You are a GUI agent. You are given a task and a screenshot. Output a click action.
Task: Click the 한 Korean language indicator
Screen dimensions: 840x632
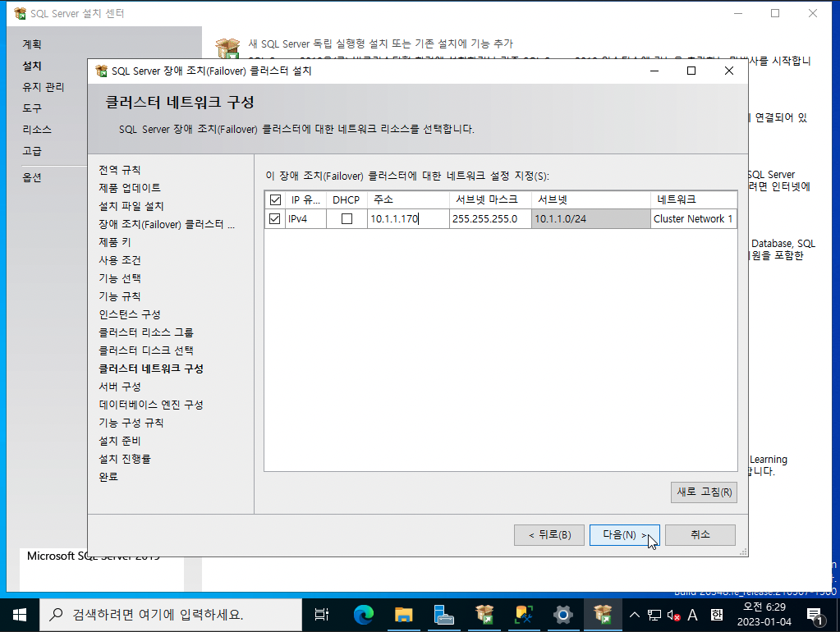click(717, 615)
